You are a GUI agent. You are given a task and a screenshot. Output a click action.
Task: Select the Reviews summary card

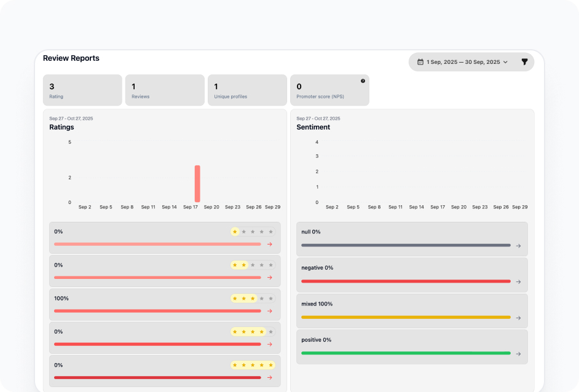[x=165, y=90]
